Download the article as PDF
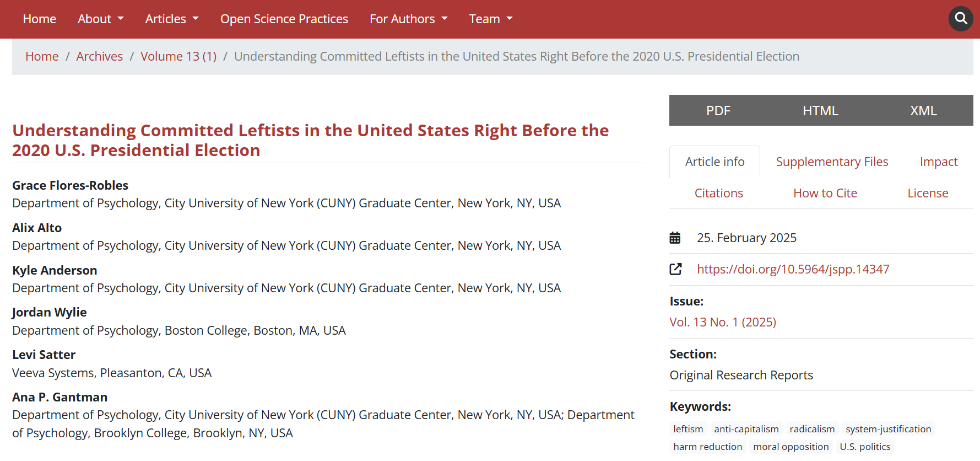 pyautogui.click(x=718, y=111)
